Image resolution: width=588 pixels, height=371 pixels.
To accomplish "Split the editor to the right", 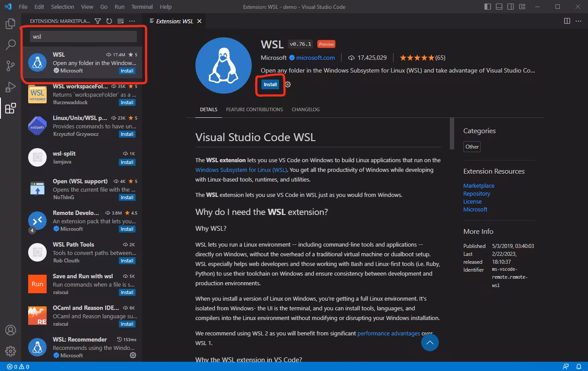I will point(567,21).
